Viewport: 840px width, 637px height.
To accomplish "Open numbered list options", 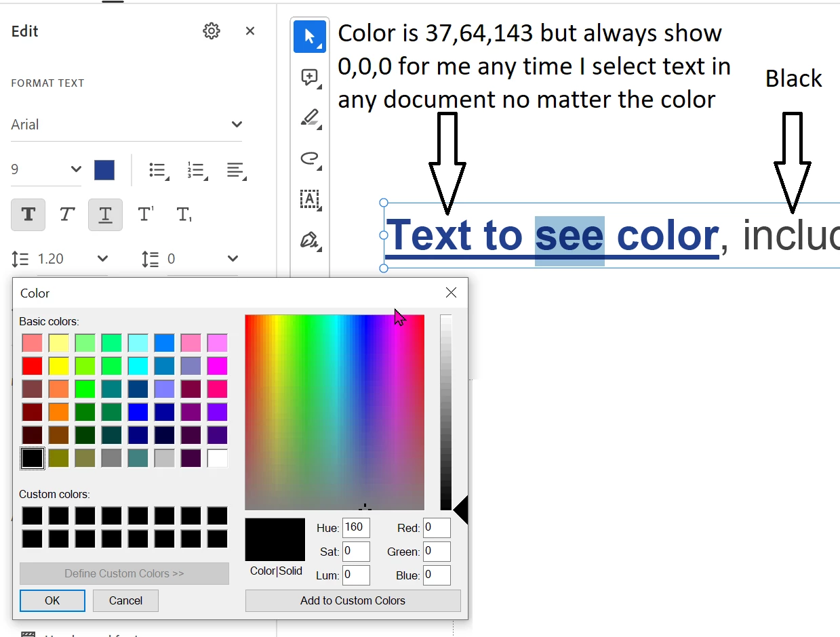I will pyautogui.click(x=197, y=170).
